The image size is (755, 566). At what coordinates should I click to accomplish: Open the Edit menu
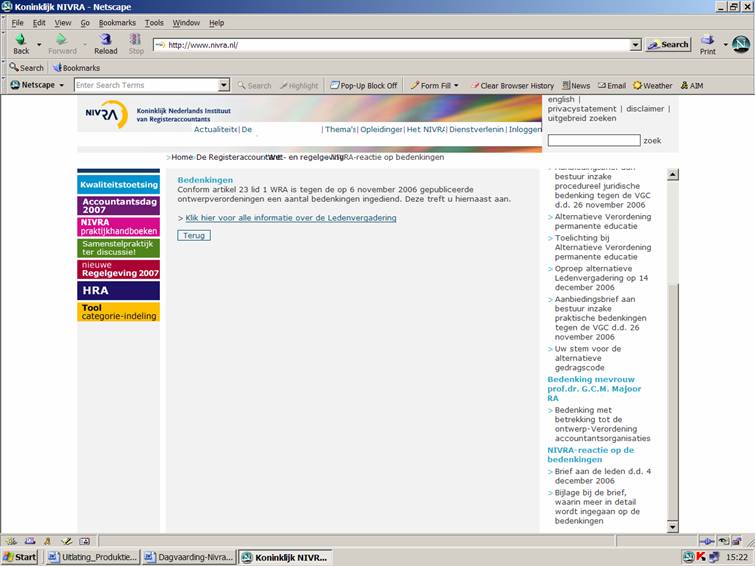pos(39,23)
